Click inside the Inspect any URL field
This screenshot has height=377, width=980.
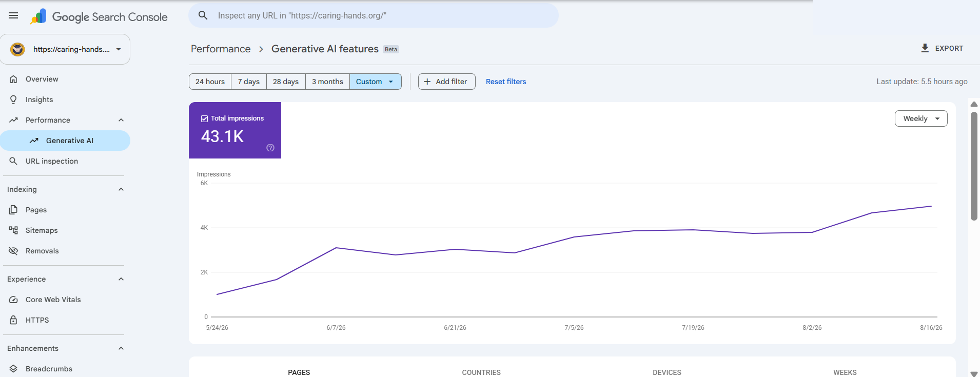click(374, 15)
